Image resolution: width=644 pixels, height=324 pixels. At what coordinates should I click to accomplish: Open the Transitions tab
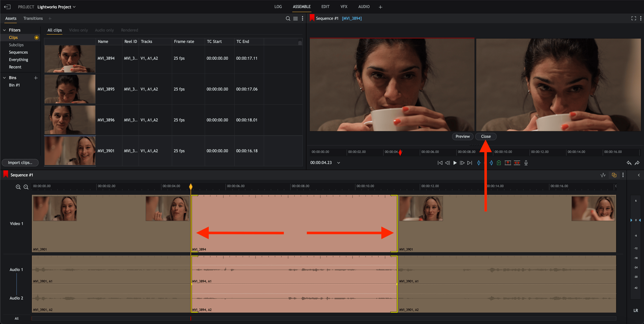(x=33, y=18)
